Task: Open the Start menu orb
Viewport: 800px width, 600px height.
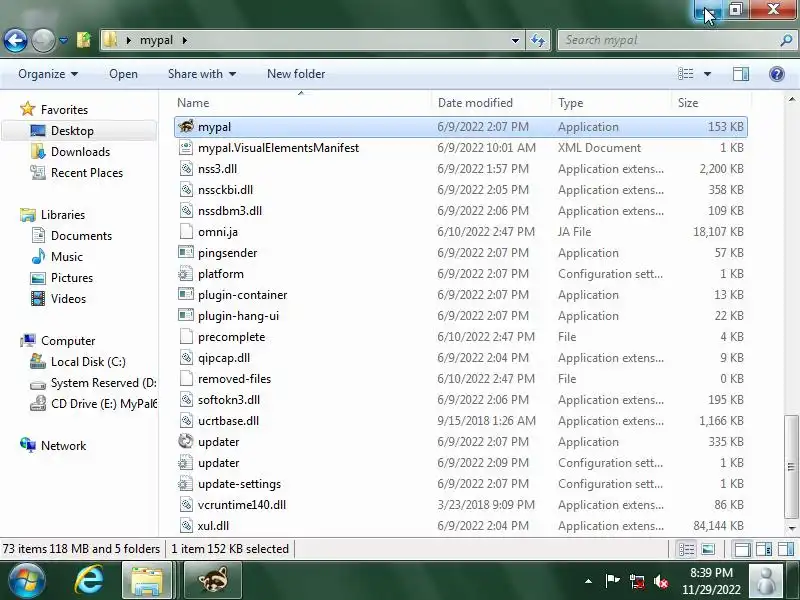Action: [x=26, y=581]
